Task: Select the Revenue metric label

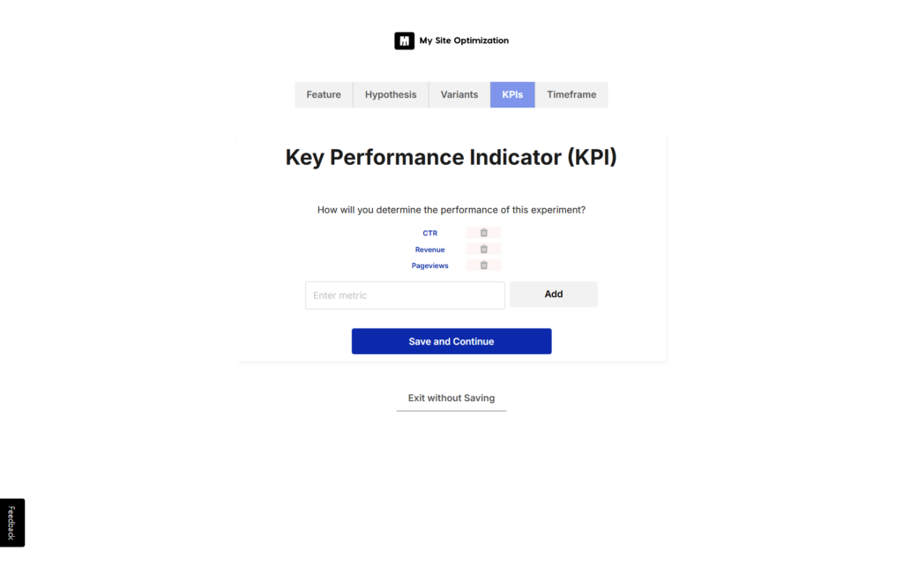Action: (430, 249)
